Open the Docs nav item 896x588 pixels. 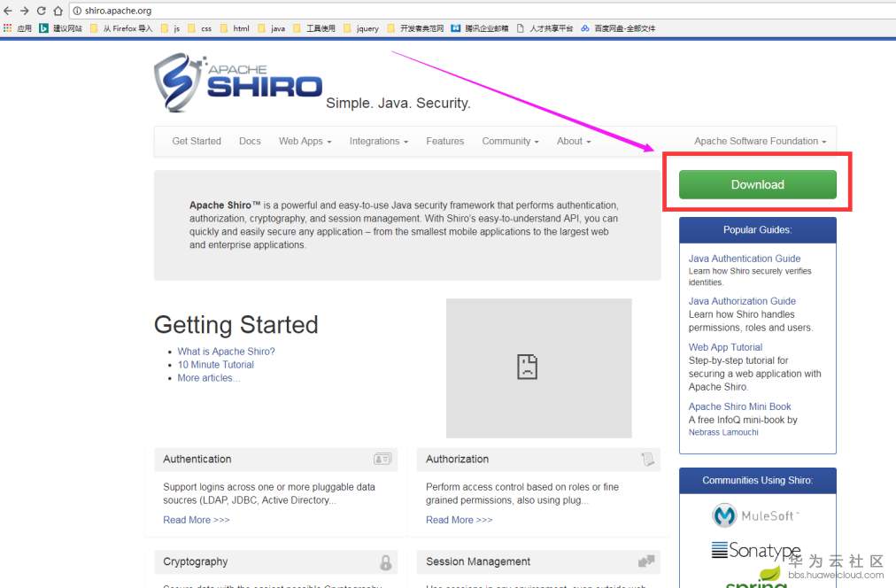(250, 141)
